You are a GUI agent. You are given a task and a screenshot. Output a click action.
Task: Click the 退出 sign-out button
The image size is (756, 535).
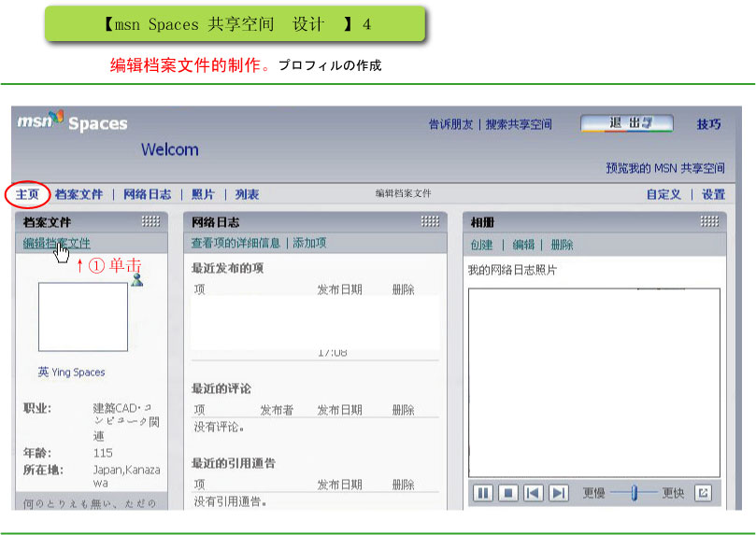pyautogui.click(x=627, y=123)
